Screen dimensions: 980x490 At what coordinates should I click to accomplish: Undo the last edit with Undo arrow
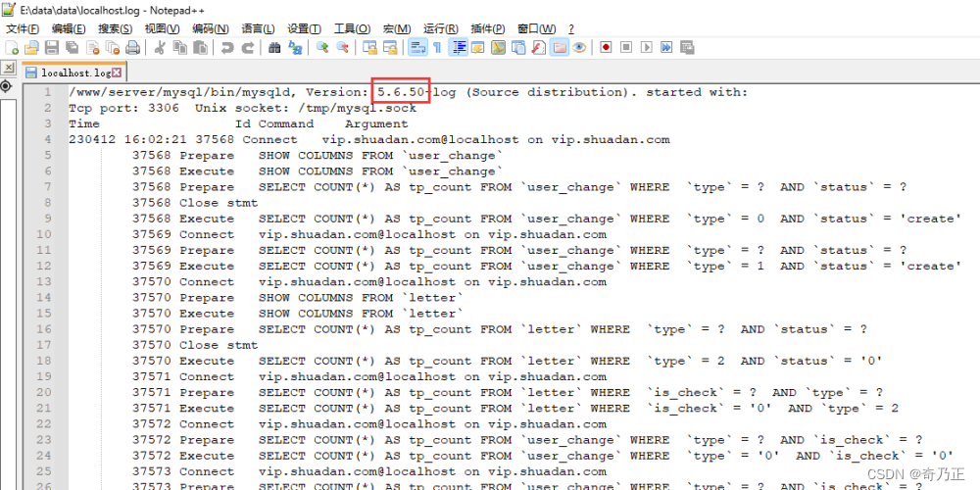pos(227,47)
